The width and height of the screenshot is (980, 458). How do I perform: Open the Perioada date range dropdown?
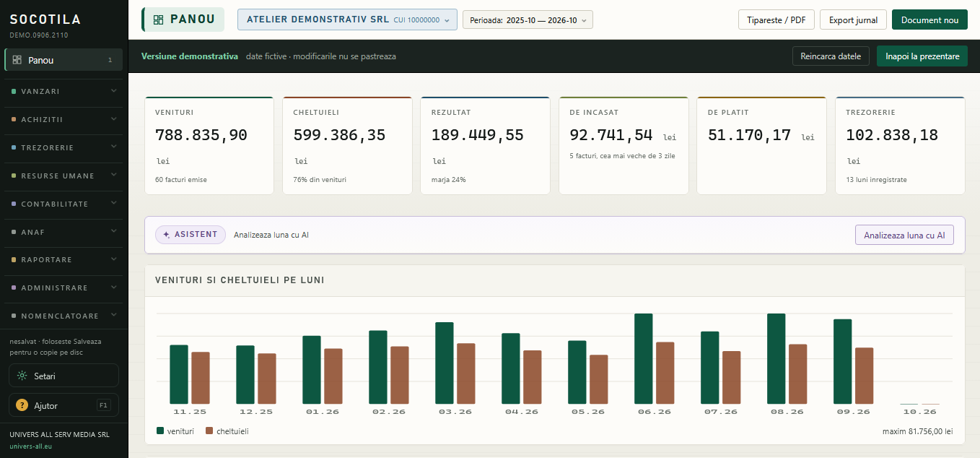tap(528, 20)
